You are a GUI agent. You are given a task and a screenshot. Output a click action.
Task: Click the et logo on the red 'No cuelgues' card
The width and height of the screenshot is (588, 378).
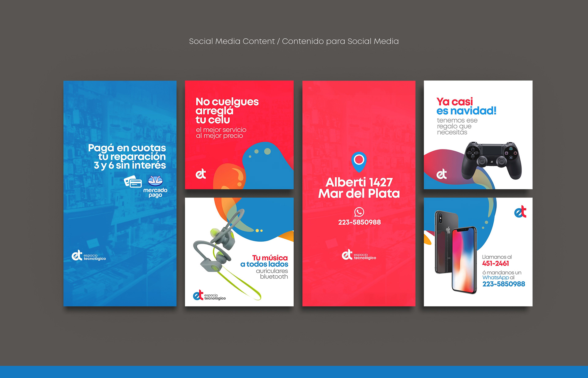[201, 174]
